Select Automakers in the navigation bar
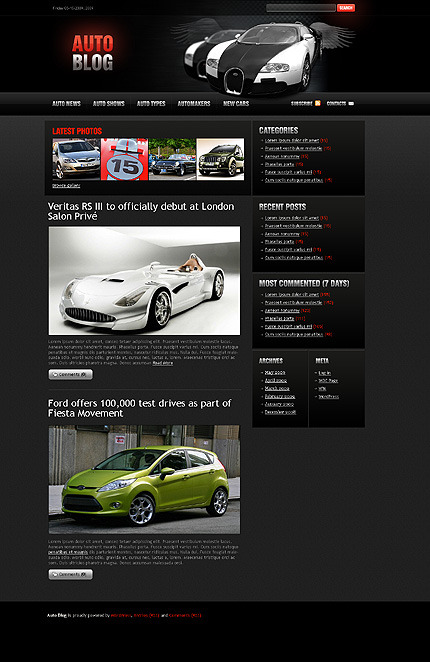 (x=194, y=103)
